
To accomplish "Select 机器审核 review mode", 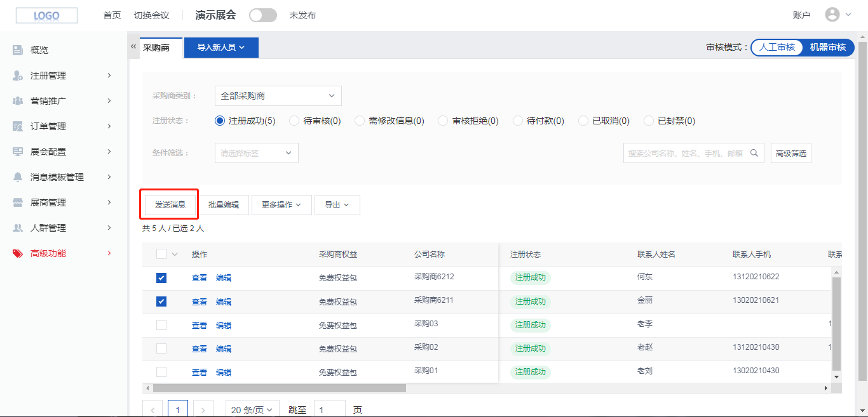I will pyautogui.click(x=827, y=47).
